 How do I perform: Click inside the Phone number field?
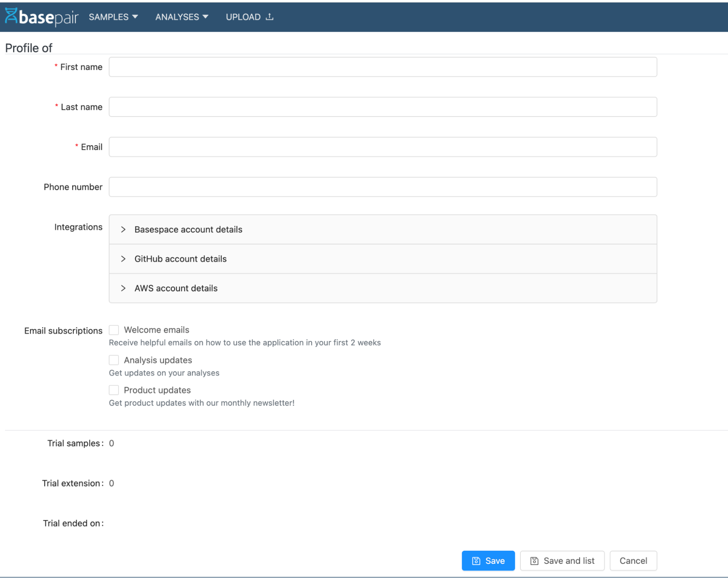click(382, 187)
